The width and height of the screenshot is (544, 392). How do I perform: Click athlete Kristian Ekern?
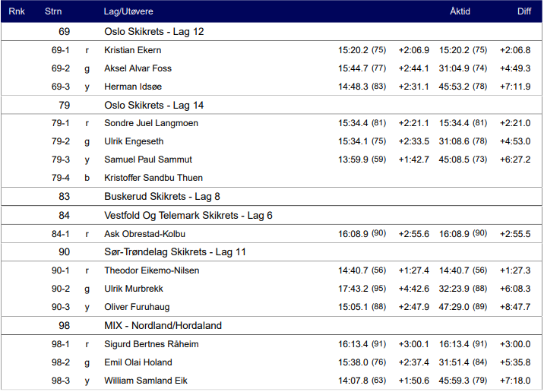(132, 50)
